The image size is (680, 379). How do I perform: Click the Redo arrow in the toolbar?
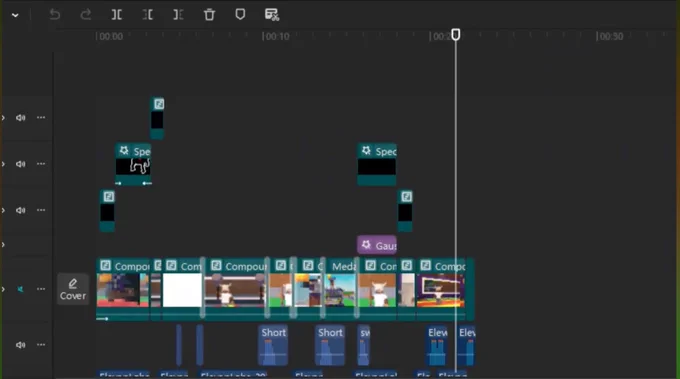point(85,15)
